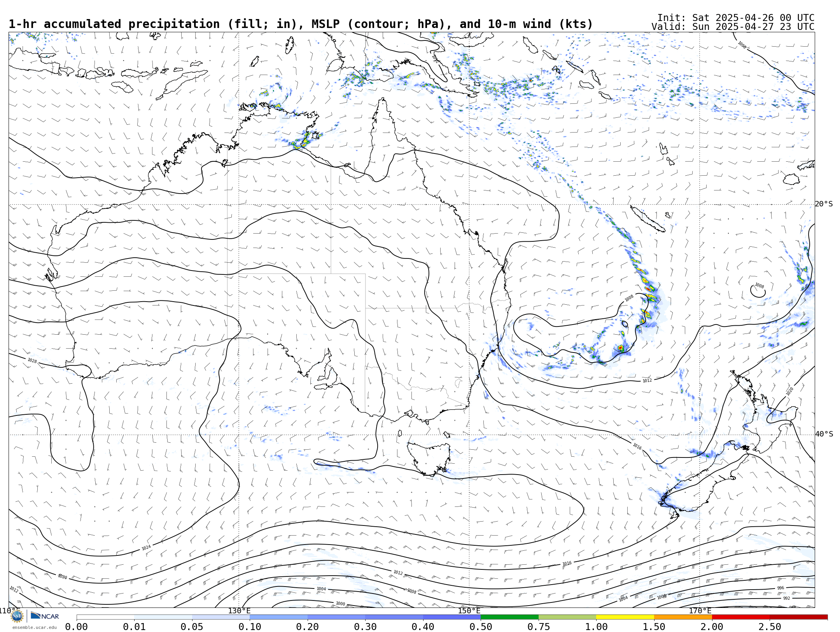
Task: Click the 1.50 colorbar tick label
Action: coord(654,627)
